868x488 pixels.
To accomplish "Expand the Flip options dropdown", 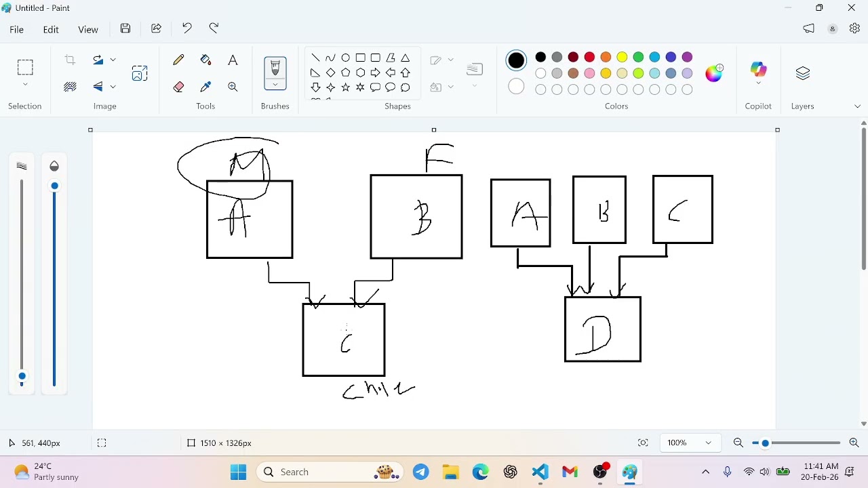I will point(113,87).
